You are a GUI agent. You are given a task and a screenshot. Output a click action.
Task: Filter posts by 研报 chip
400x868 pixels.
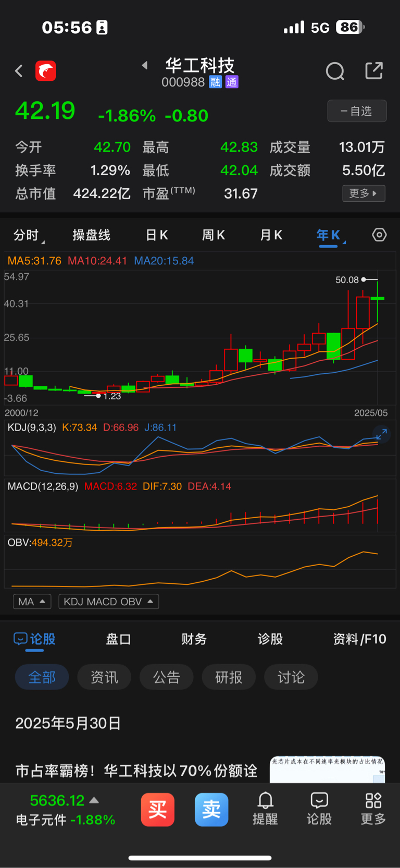click(229, 677)
